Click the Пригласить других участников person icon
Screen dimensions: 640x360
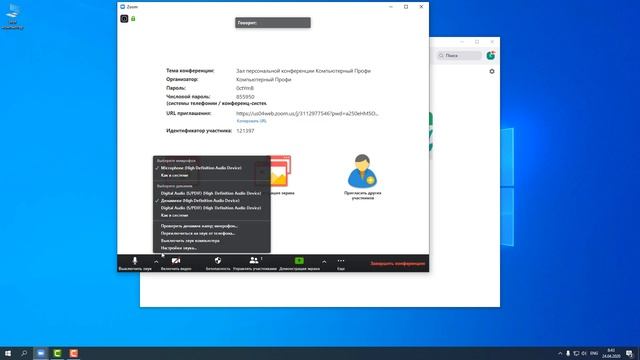(362, 171)
